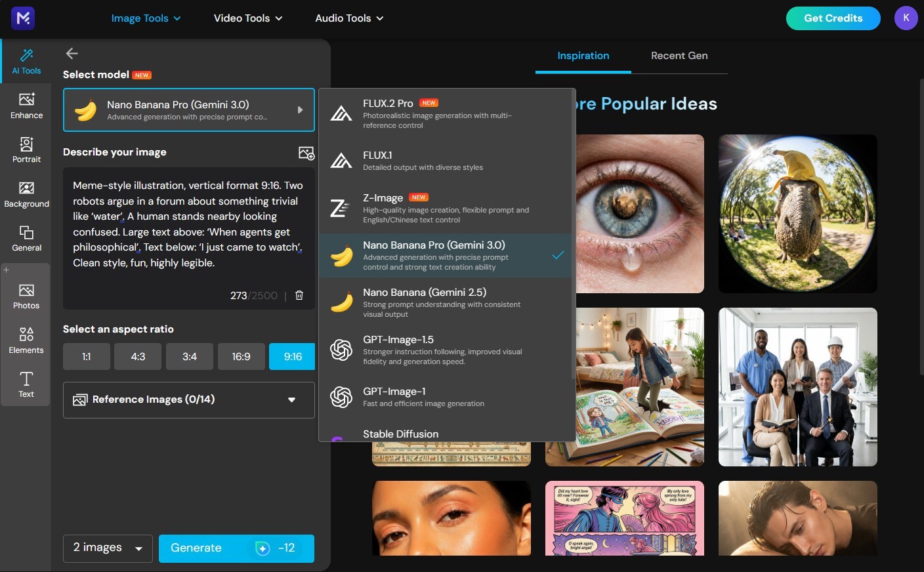This screenshot has width=924, height=572.
Task: Open the image count dropdown showing 2 images
Action: pyautogui.click(x=107, y=548)
